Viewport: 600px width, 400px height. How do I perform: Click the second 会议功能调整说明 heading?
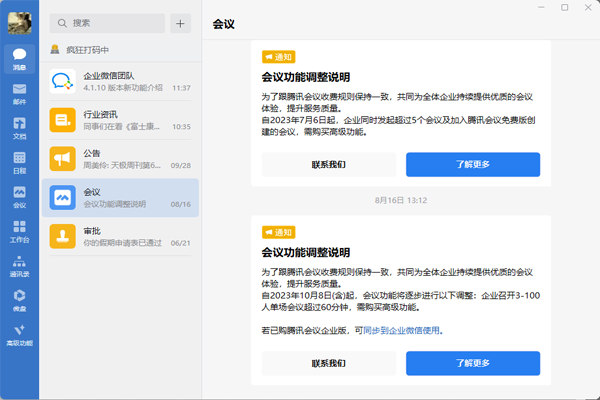point(306,253)
